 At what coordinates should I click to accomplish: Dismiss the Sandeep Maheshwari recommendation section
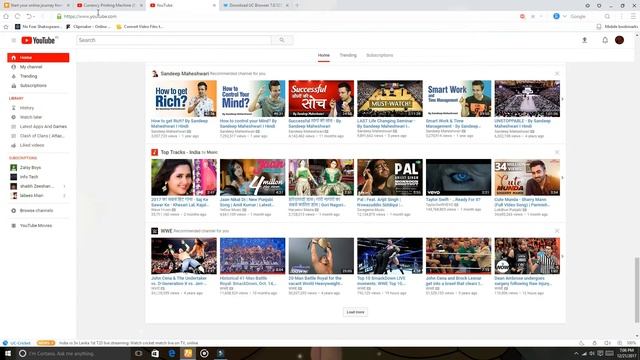tap(557, 73)
